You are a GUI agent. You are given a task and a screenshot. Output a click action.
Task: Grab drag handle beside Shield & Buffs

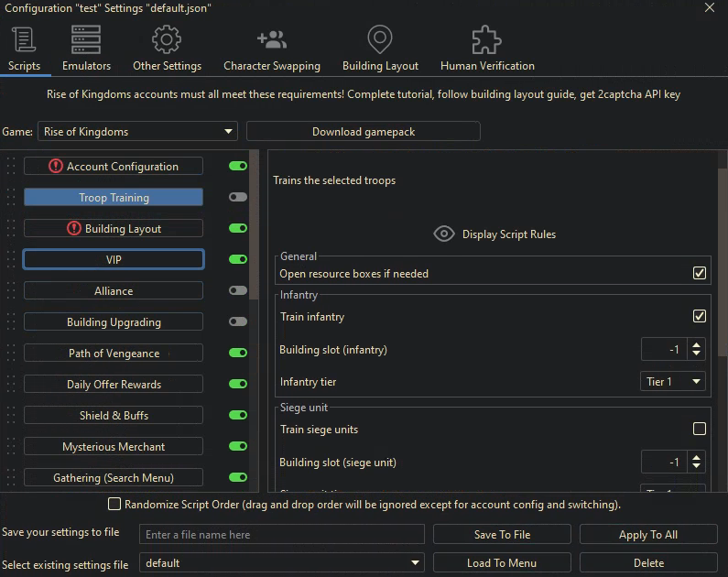point(11,415)
